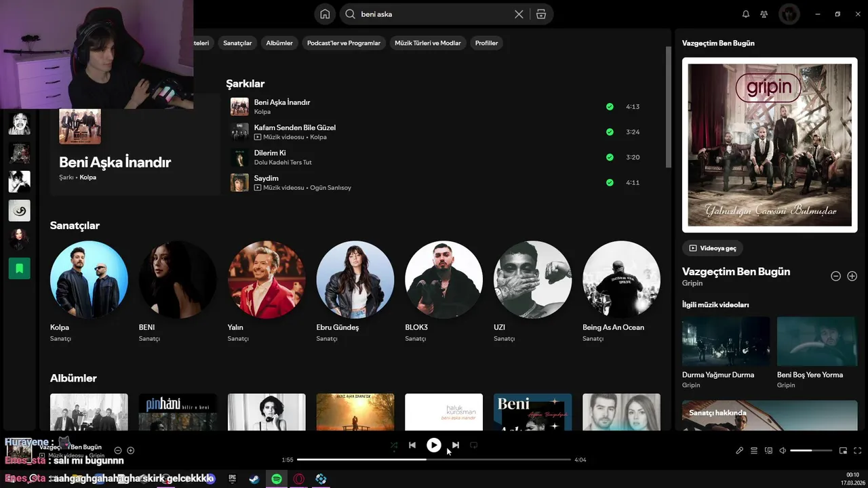Open BENI artist circle
This screenshot has width=868, height=488.
pyautogui.click(x=178, y=279)
